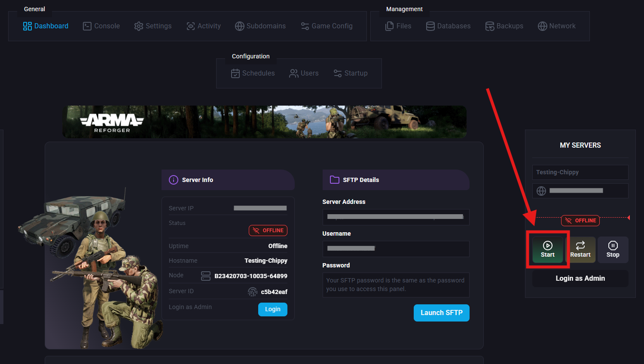Click the Subdomains globe icon
The height and width of the screenshot is (364, 644).
point(240,26)
